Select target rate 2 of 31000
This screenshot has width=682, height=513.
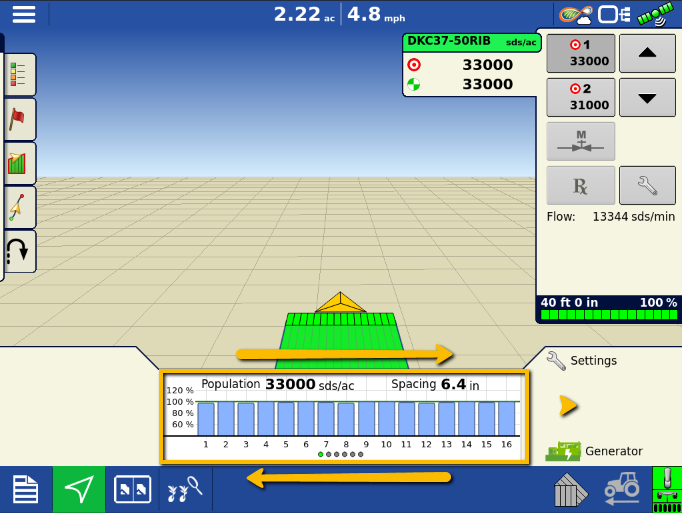point(581,97)
